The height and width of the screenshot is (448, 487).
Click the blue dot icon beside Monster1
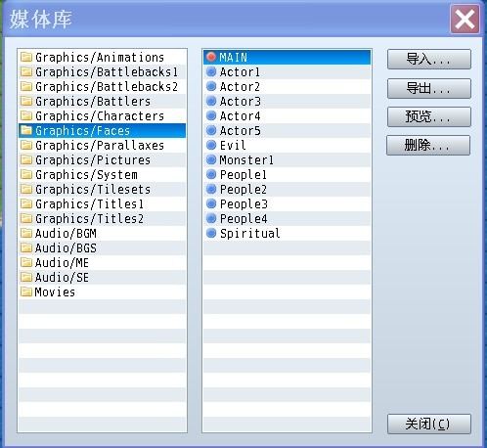click(211, 159)
